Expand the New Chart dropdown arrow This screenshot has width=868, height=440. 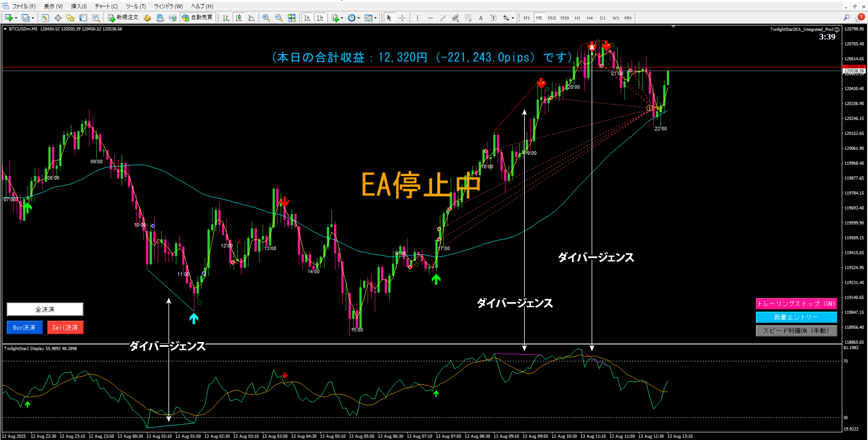16,18
